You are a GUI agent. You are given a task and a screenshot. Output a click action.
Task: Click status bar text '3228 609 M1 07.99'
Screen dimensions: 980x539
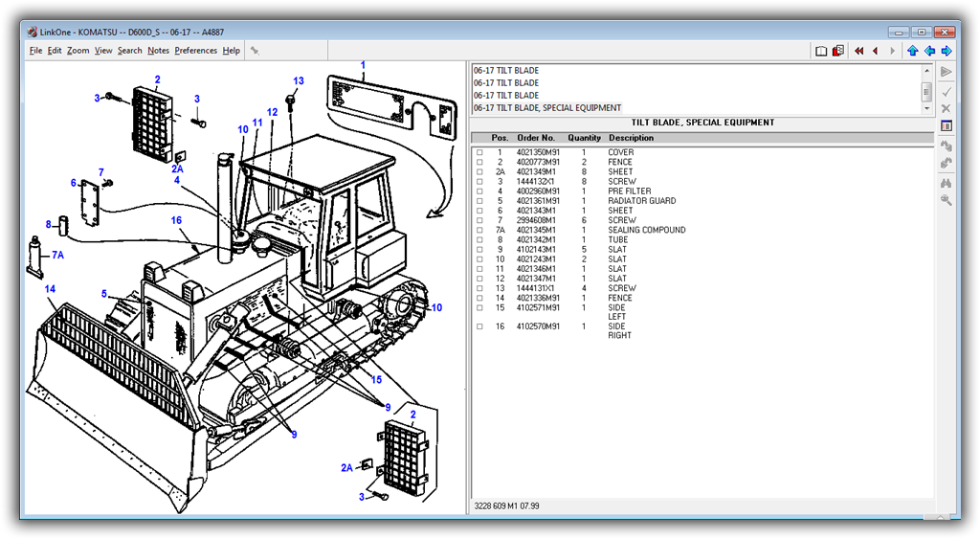click(x=506, y=505)
